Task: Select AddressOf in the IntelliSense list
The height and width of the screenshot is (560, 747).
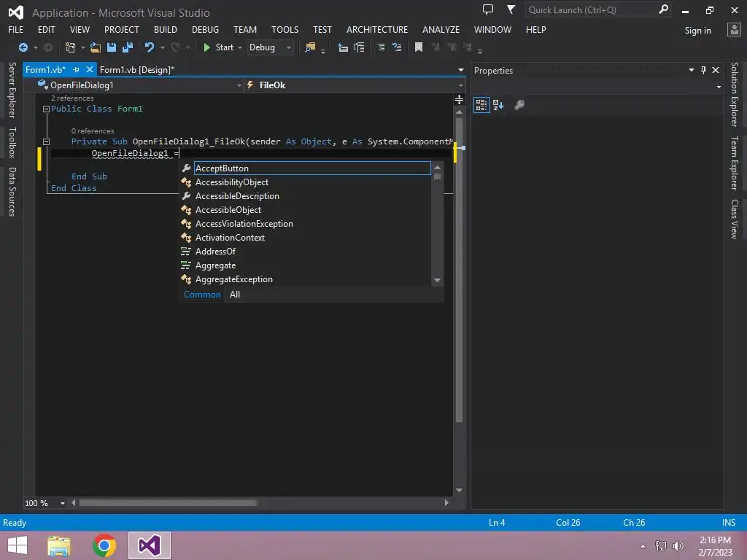Action: 306,252
